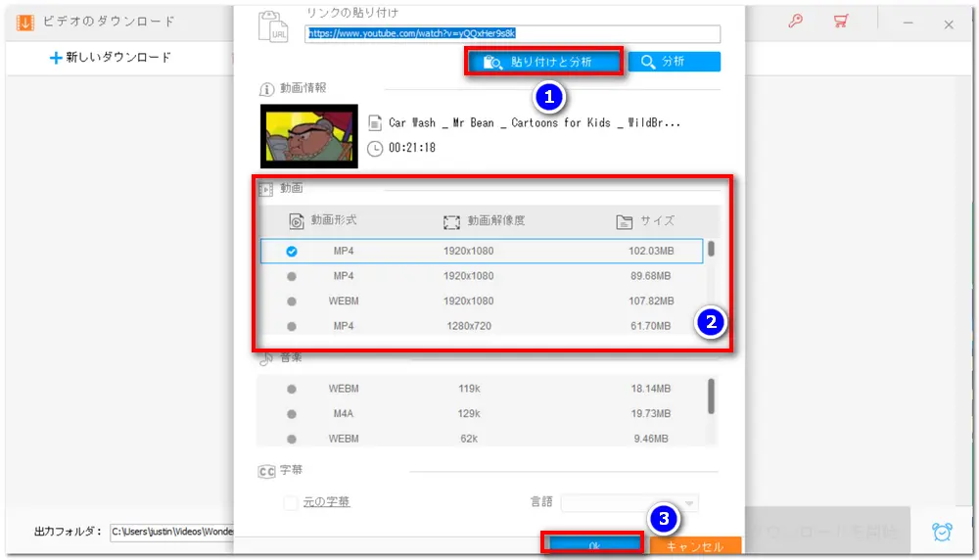
Task: Select WEBM 1920x1080 107.82MB video format
Action: coord(292,302)
